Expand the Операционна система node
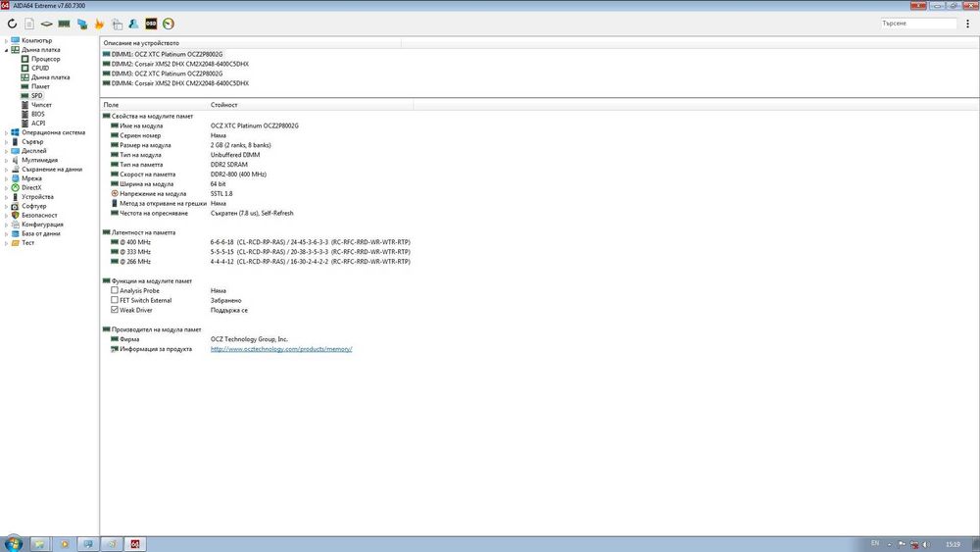 point(6,132)
